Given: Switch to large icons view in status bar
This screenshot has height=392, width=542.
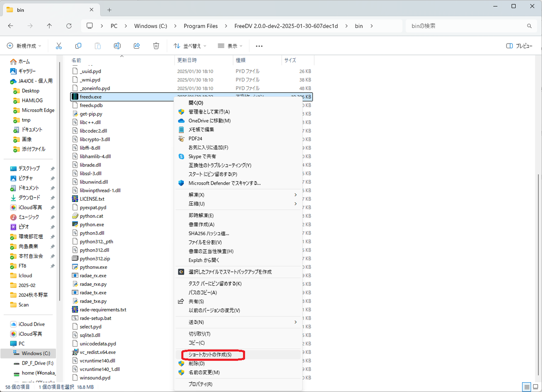Looking at the screenshot, I should [536, 387].
